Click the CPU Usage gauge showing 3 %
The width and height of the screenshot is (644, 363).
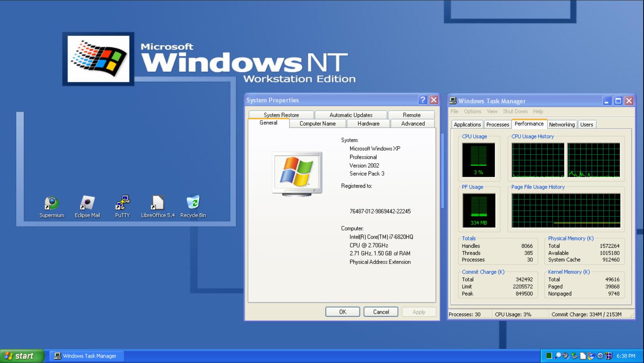pyautogui.click(x=478, y=160)
